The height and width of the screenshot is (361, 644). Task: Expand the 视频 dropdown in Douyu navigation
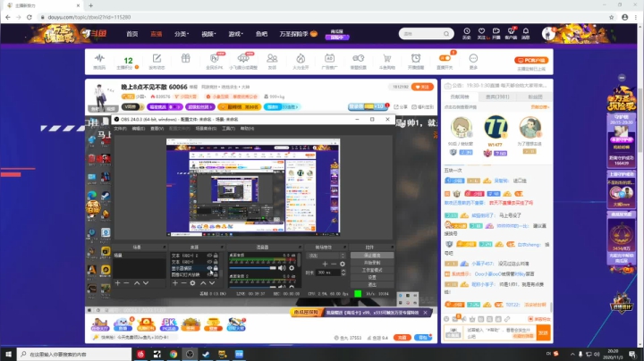point(208,34)
